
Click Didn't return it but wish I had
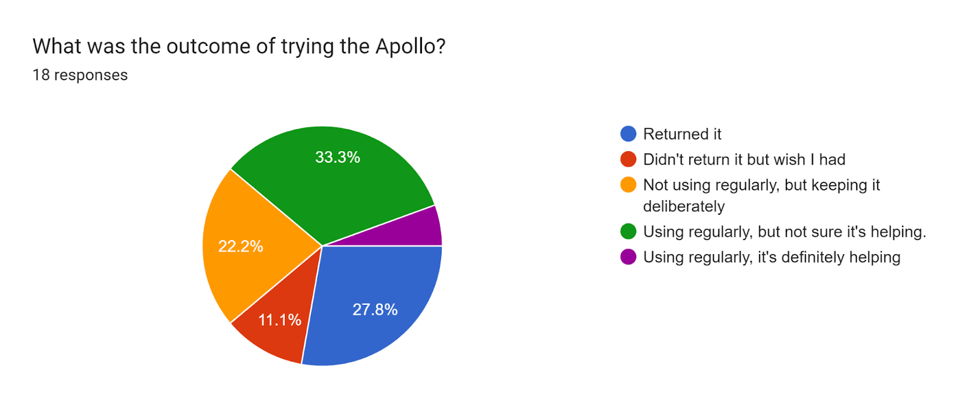coord(744,160)
